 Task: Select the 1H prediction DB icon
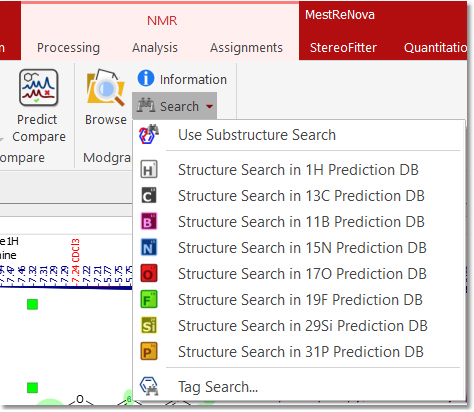(149, 169)
